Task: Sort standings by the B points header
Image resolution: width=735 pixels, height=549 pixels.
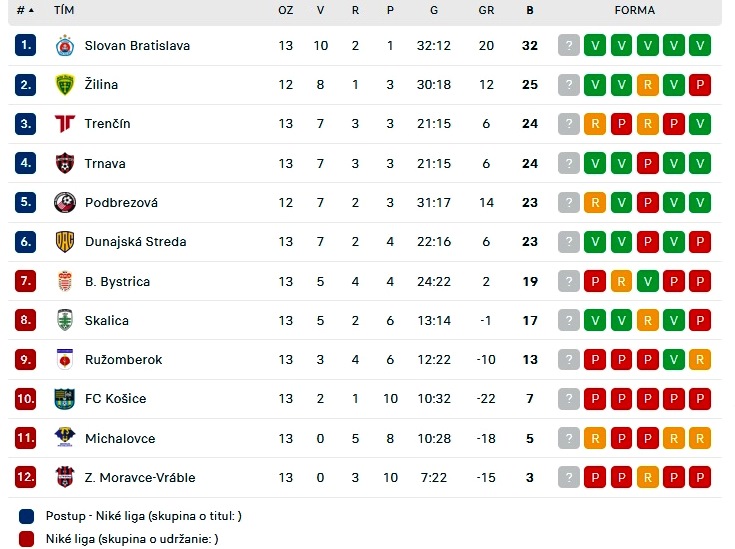Action: coord(530,10)
